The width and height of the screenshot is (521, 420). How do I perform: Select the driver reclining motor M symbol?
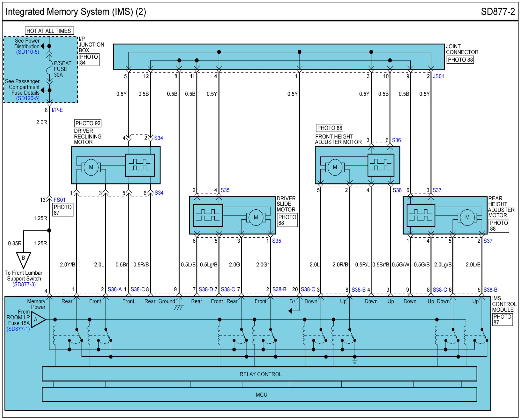pos(91,167)
